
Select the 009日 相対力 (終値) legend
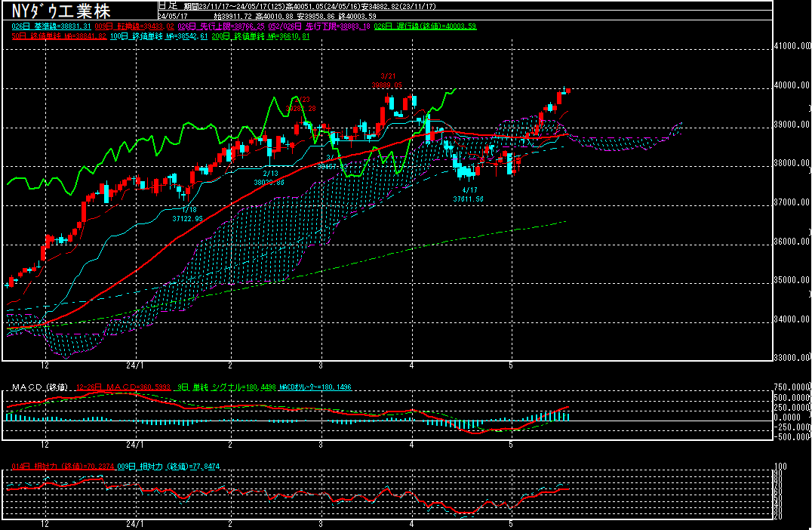click(168, 467)
